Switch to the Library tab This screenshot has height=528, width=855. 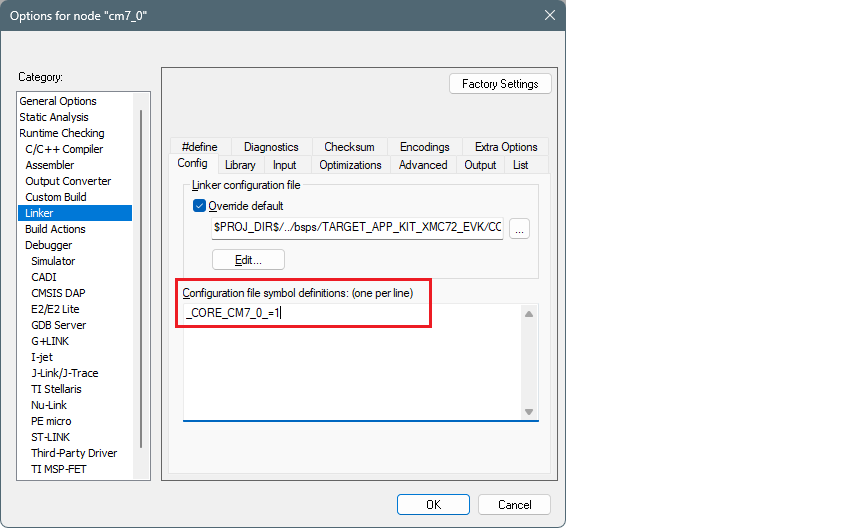[240, 165]
